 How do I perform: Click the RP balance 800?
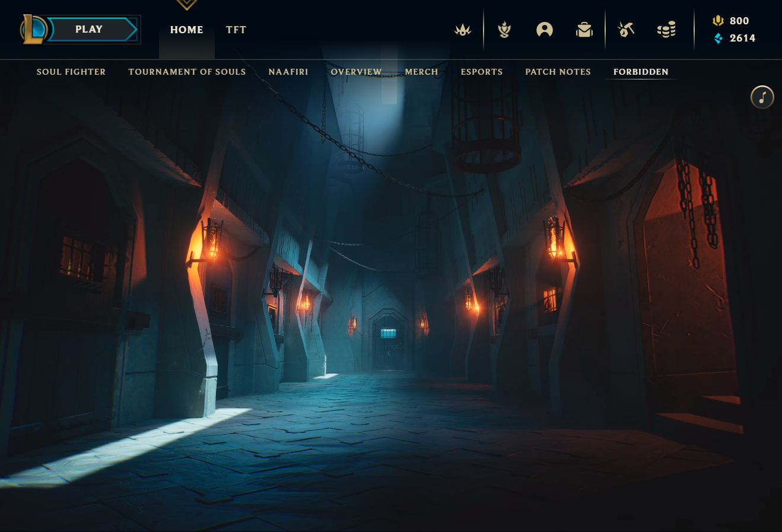pyautogui.click(x=739, y=21)
